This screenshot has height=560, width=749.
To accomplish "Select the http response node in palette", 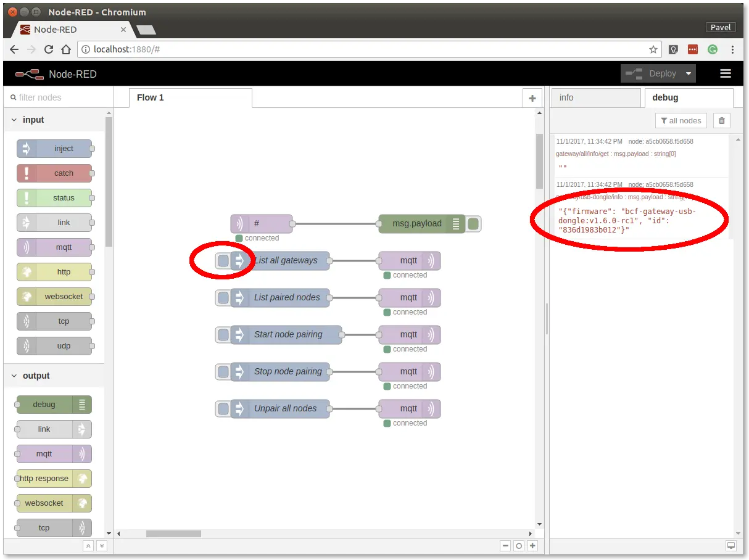I will 54,479.
